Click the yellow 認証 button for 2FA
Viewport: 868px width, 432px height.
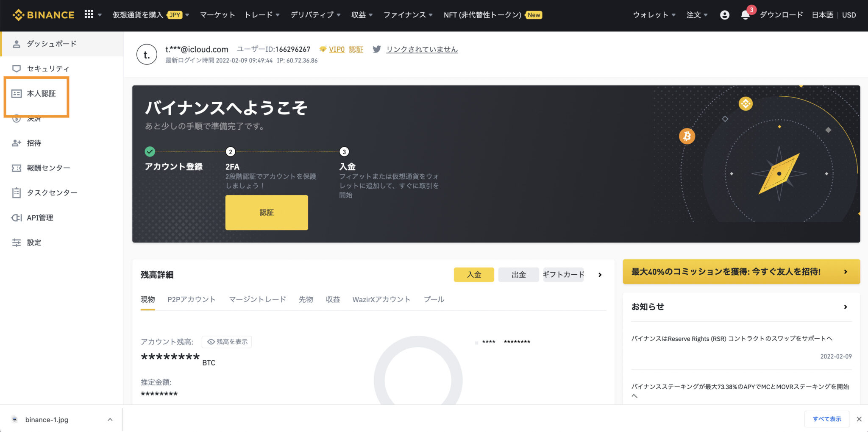[x=267, y=213]
